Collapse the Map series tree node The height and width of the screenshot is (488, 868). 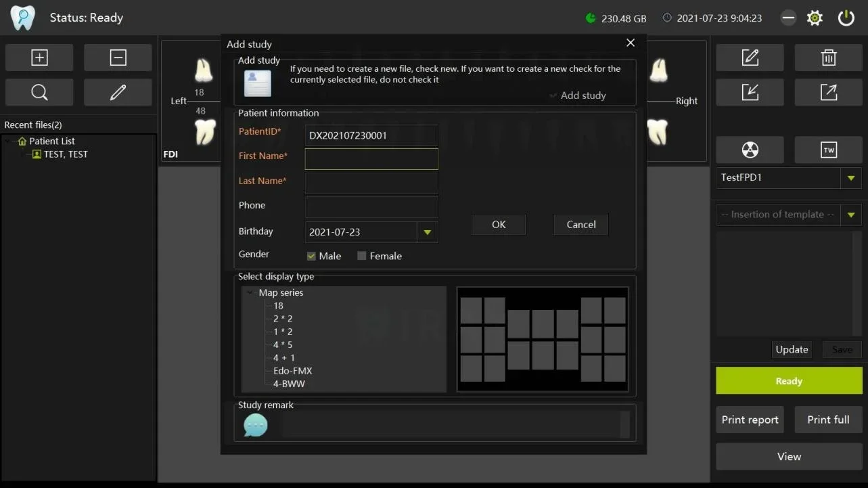250,293
